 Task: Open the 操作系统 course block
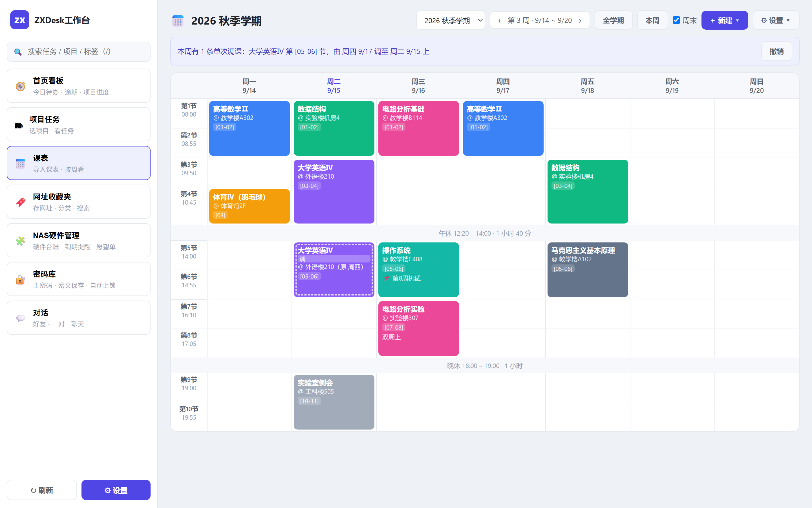418,270
